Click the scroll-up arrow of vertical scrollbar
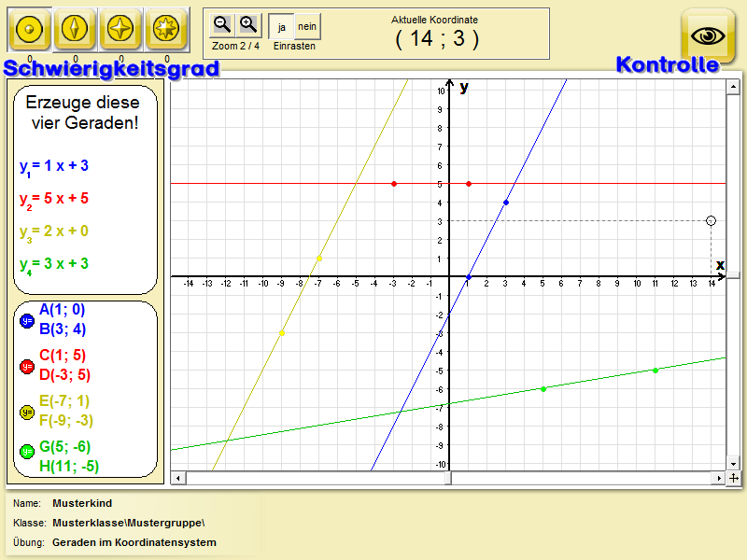Viewport: 747px width, 560px height. pos(733,86)
